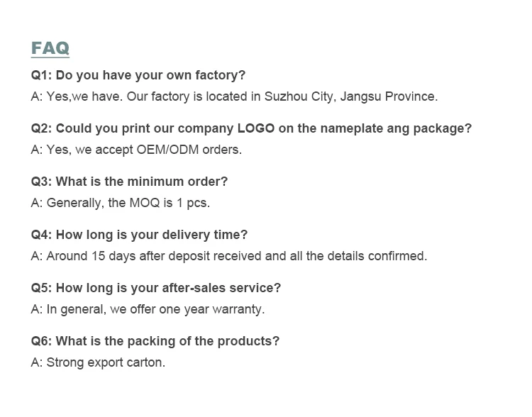
Task: Select the Q6 question about product packing
Action: pyautogui.click(x=155, y=341)
